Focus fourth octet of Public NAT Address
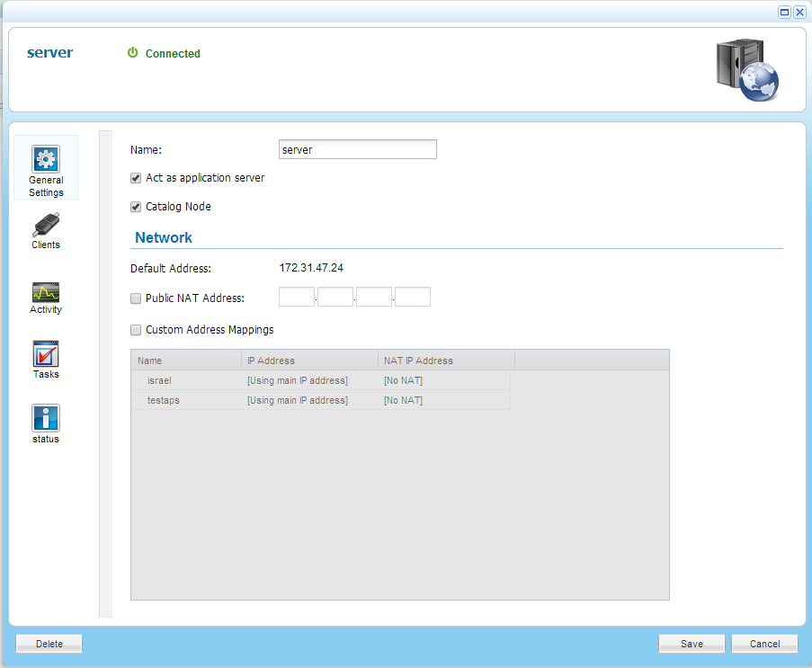The height and width of the screenshot is (668, 812). (x=413, y=297)
